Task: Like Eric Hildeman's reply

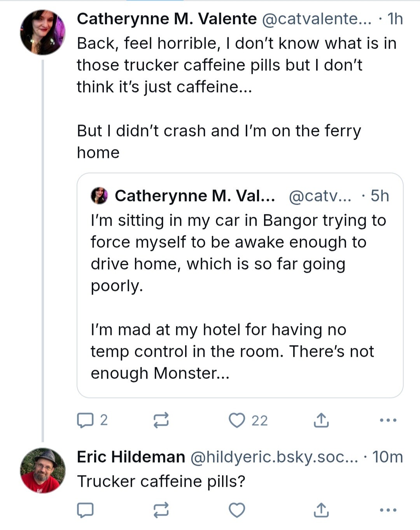Action: pyautogui.click(x=237, y=510)
